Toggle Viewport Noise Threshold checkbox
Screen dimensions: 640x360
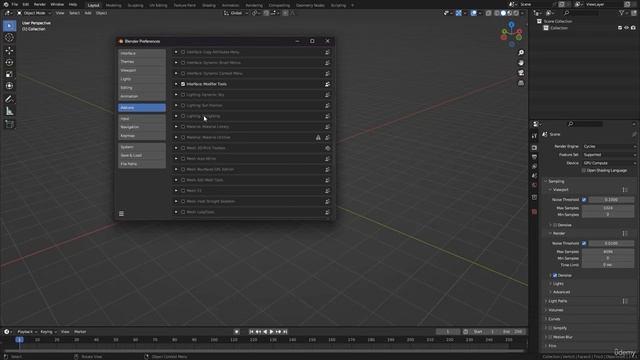[x=584, y=200]
